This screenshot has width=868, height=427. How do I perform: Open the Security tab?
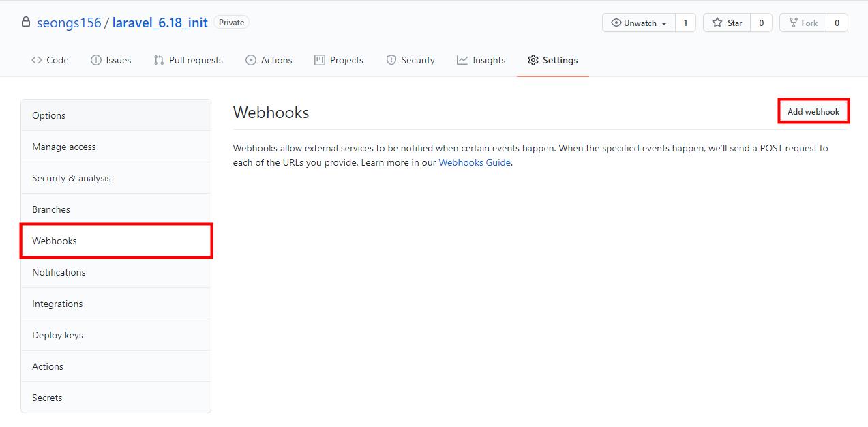pos(410,60)
